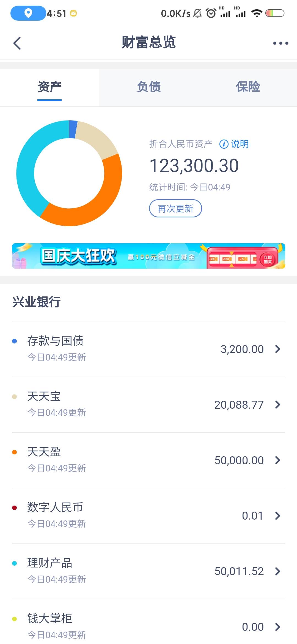Tap the battery indicator icon

click(x=275, y=13)
